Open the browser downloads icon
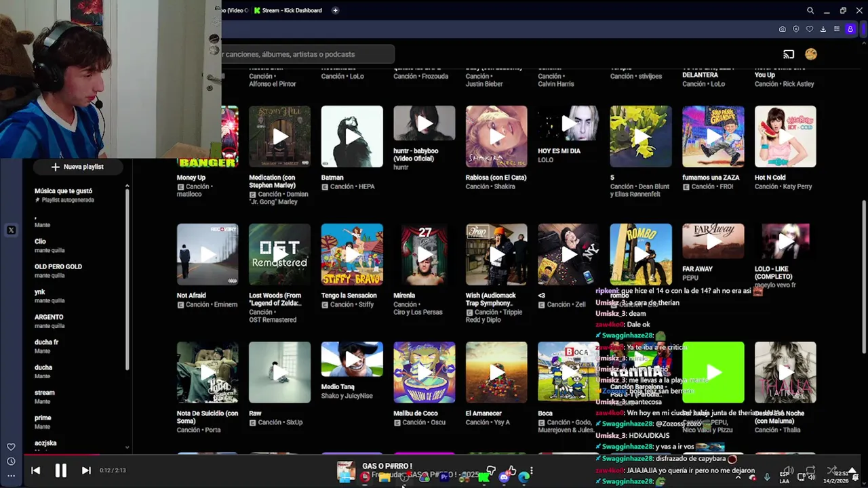Screen dimensions: 868x488 click(x=823, y=29)
